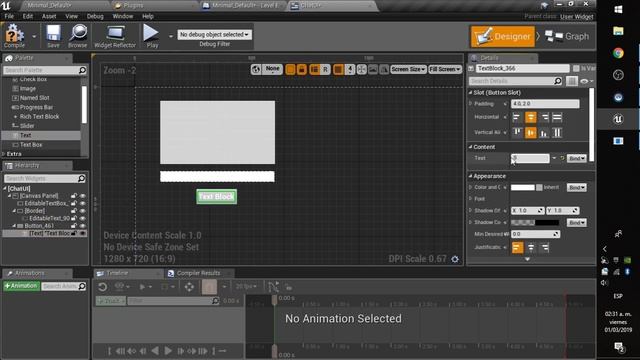640x360 pixels.
Task: Set vertical alignment to top
Action: [517, 133]
